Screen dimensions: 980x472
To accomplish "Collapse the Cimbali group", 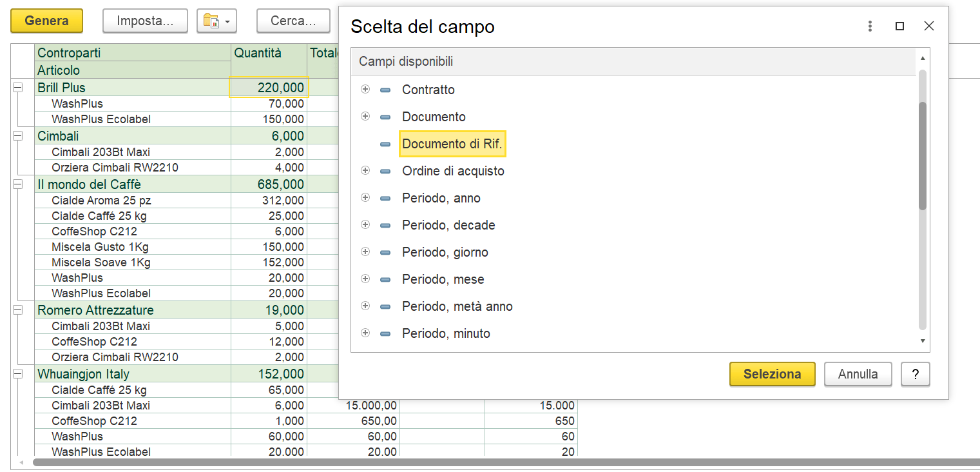I will (x=17, y=136).
